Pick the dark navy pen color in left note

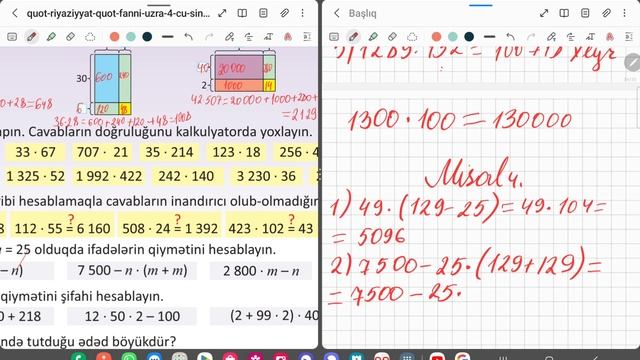coord(147,37)
